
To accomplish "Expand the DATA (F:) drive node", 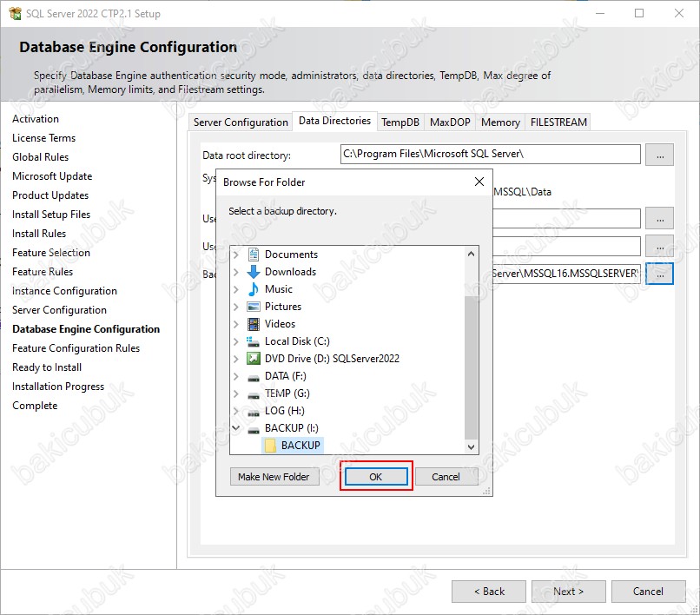I will coord(236,376).
